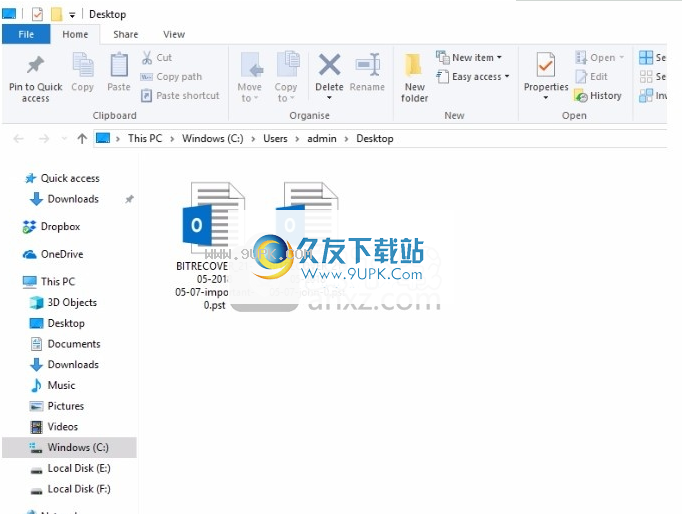Expand the chevron after This PC breadcrumb
The height and width of the screenshot is (514, 682).
pyautogui.click(x=172, y=139)
